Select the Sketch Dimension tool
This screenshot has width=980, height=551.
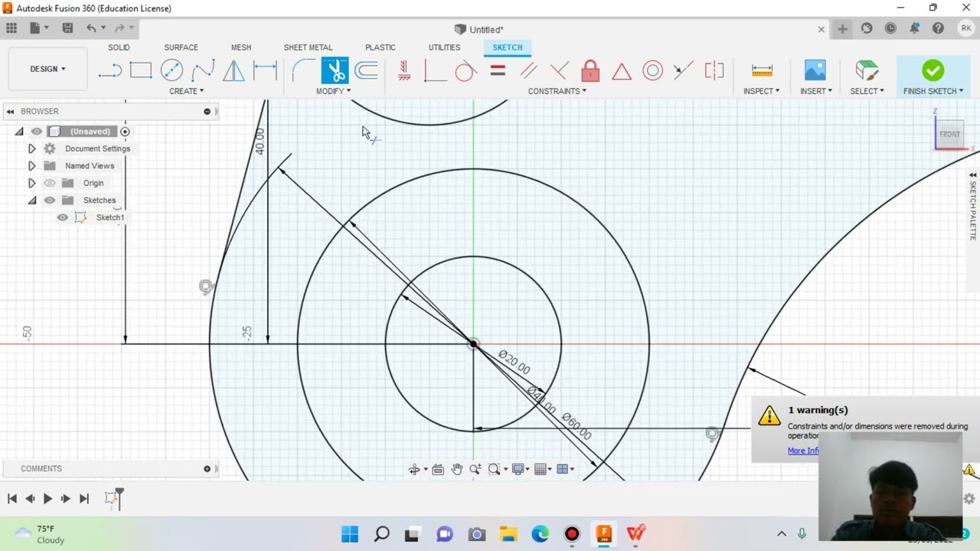click(x=265, y=71)
